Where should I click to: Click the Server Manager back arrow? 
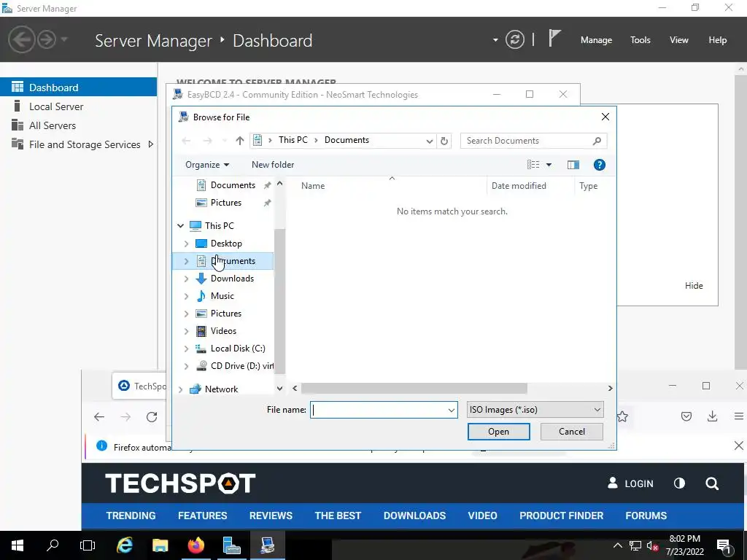coord(21,39)
